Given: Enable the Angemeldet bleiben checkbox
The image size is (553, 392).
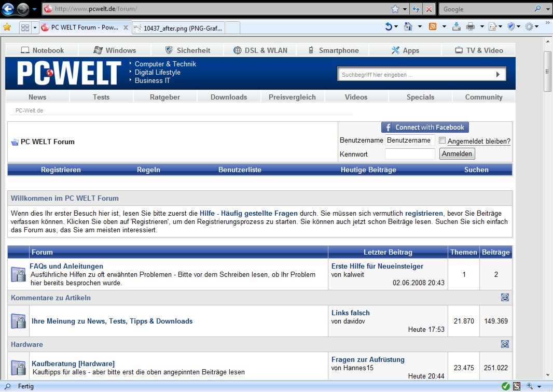Looking at the screenshot, I should click(442, 140).
